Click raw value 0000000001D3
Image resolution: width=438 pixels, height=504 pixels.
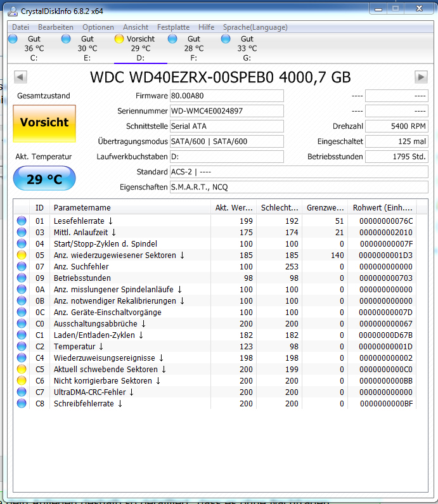coord(385,255)
